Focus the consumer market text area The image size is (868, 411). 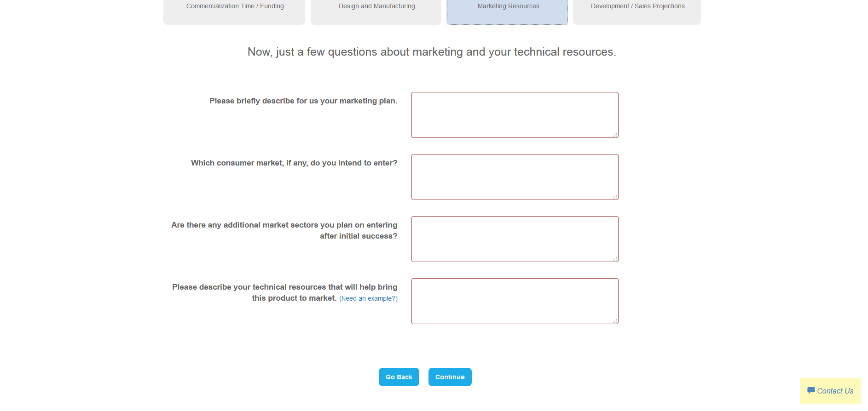pyautogui.click(x=515, y=177)
